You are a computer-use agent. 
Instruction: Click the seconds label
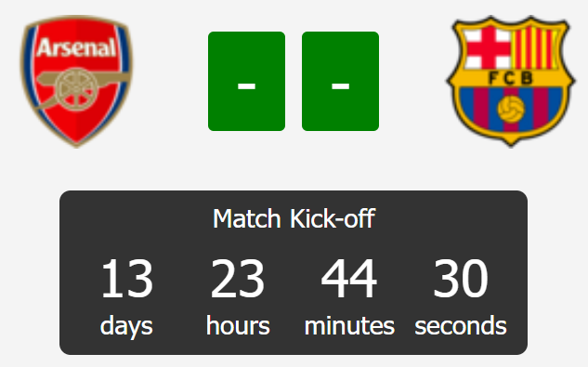pos(461,325)
